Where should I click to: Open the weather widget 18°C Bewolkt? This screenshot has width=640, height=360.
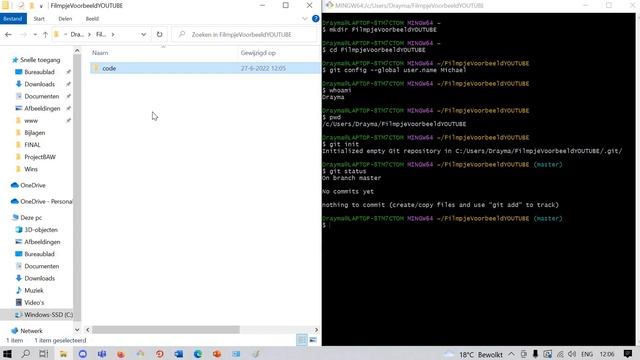(473, 354)
